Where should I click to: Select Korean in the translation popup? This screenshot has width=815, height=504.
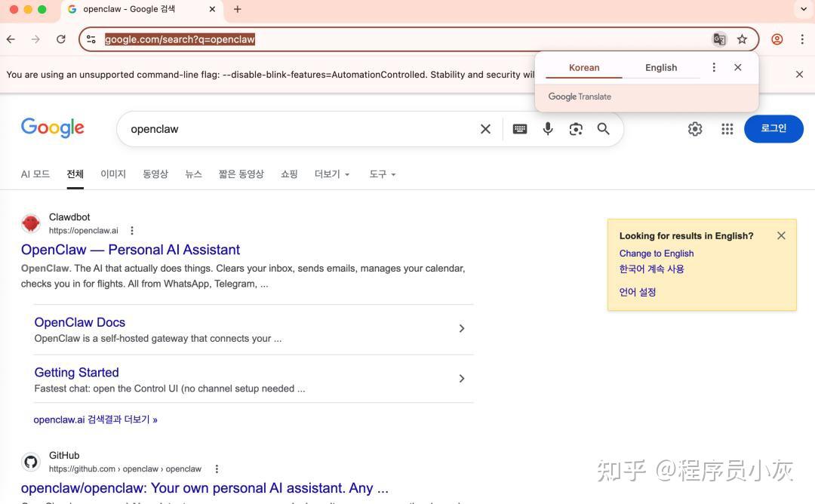click(583, 67)
